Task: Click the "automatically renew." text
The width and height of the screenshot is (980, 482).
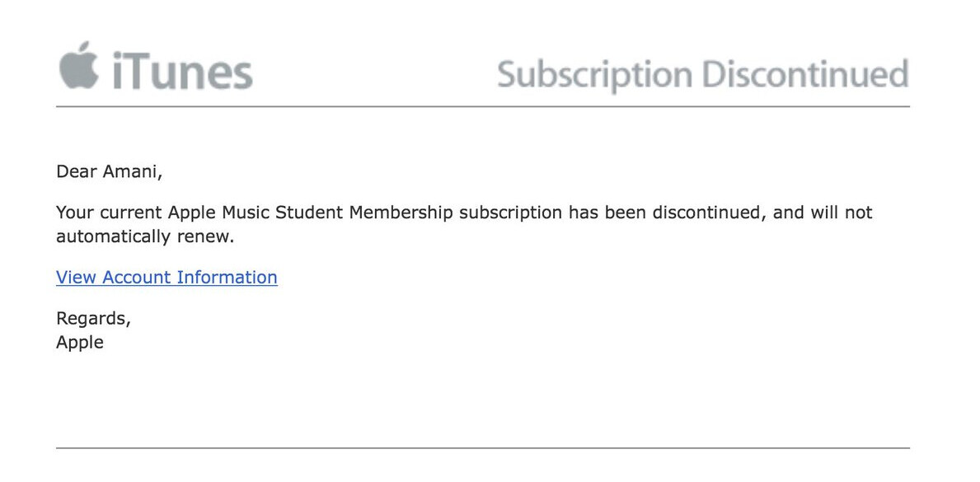Action: click(145, 236)
